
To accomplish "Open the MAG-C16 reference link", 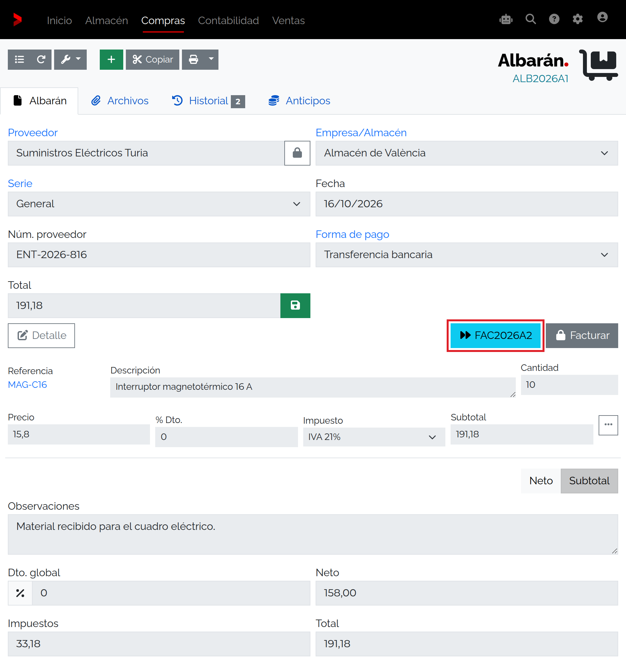I will click(27, 385).
